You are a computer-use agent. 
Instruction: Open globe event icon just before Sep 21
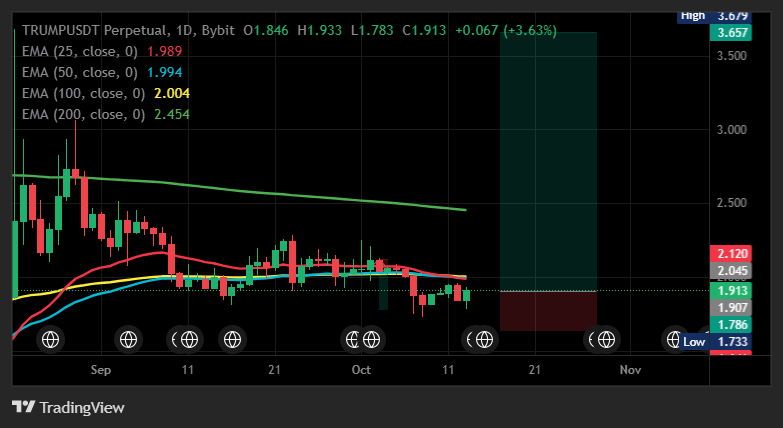[232, 340]
